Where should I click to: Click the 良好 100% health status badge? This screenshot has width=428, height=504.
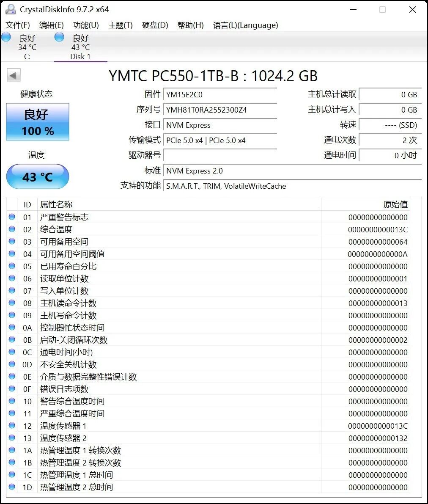[x=37, y=122]
